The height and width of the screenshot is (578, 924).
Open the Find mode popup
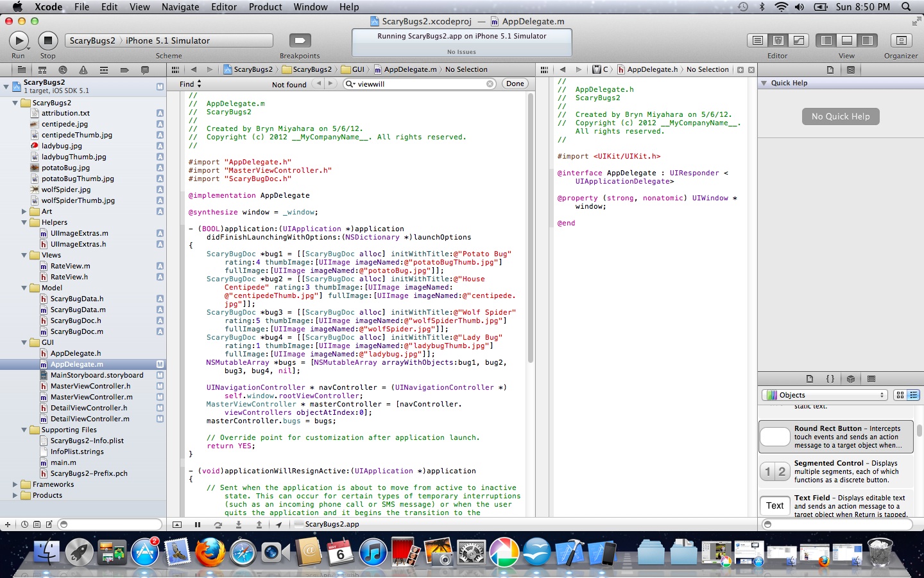(191, 84)
